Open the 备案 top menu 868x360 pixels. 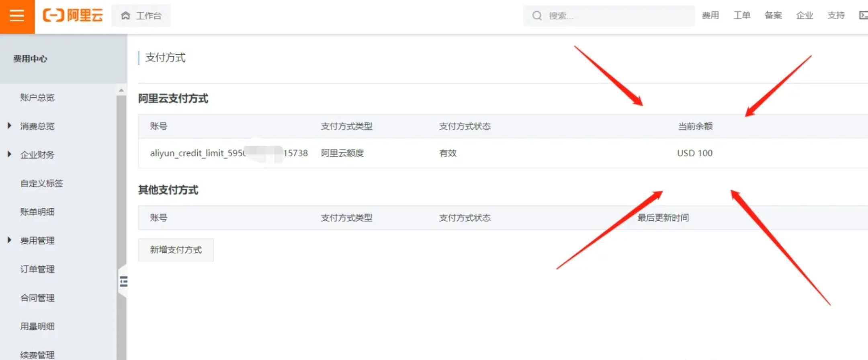(x=773, y=15)
